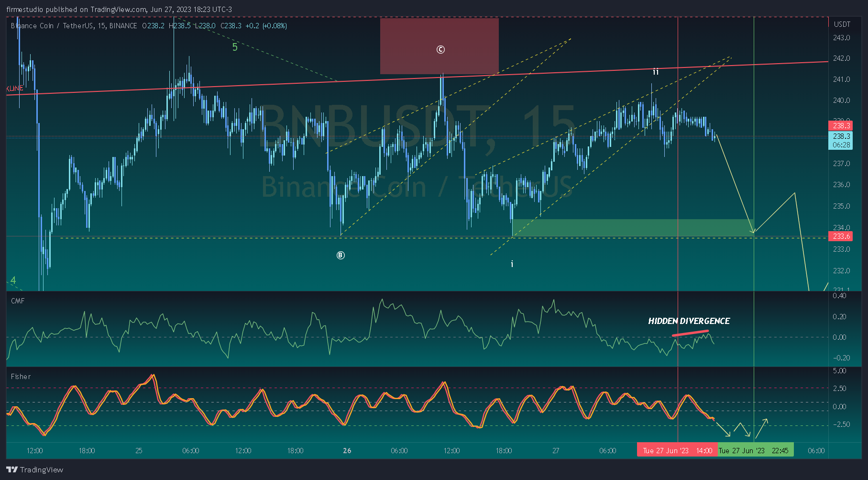Click the date label 26 on time axis
The width and height of the screenshot is (868, 480).
(x=347, y=451)
